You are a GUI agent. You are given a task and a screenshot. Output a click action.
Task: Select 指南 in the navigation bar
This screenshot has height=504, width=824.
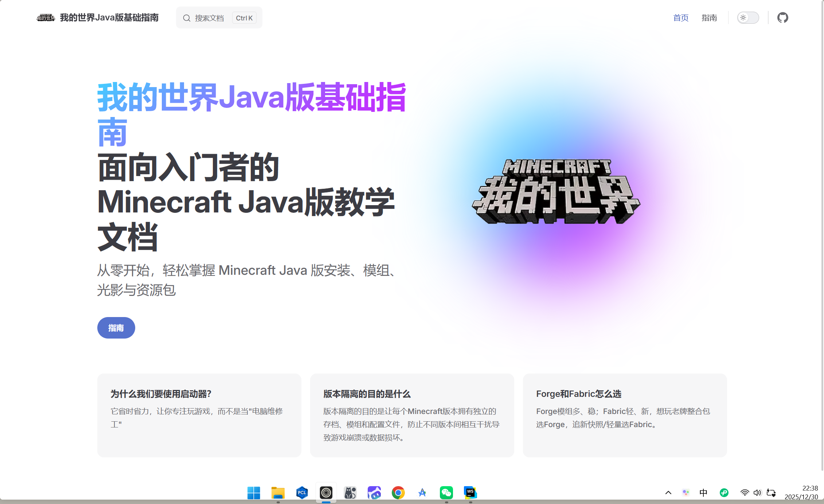click(709, 17)
